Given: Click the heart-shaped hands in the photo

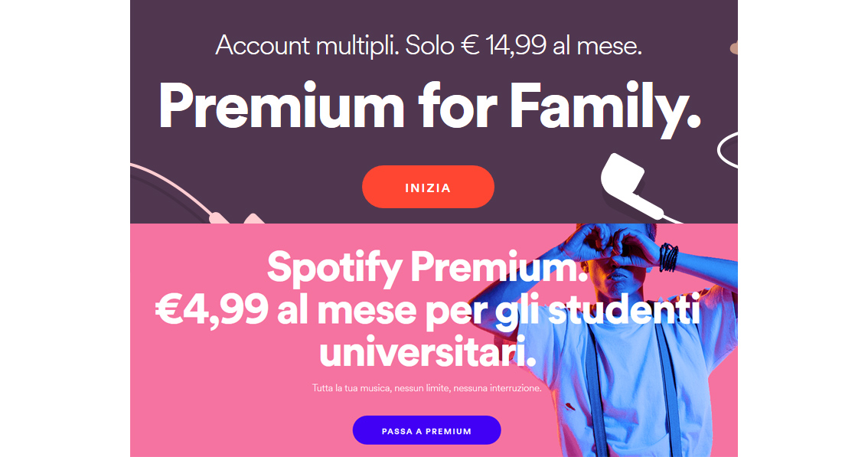Looking at the screenshot, I should click(x=605, y=243).
